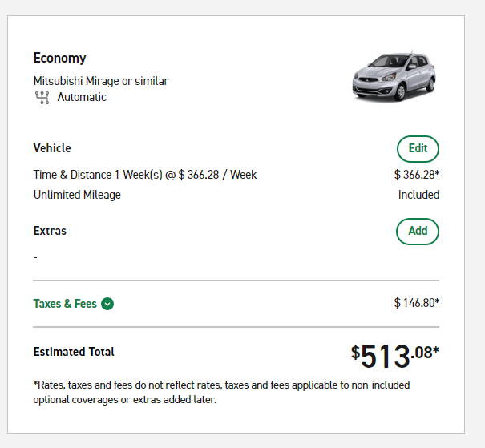Select the Extras section heading
This screenshot has width=485, height=448.
click(x=50, y=231)
